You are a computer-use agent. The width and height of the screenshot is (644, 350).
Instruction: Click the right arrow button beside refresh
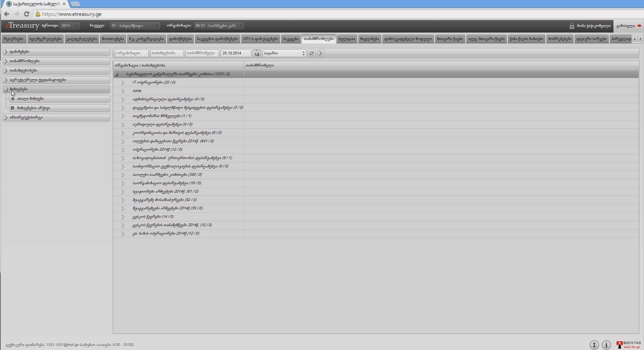point(321,53)
